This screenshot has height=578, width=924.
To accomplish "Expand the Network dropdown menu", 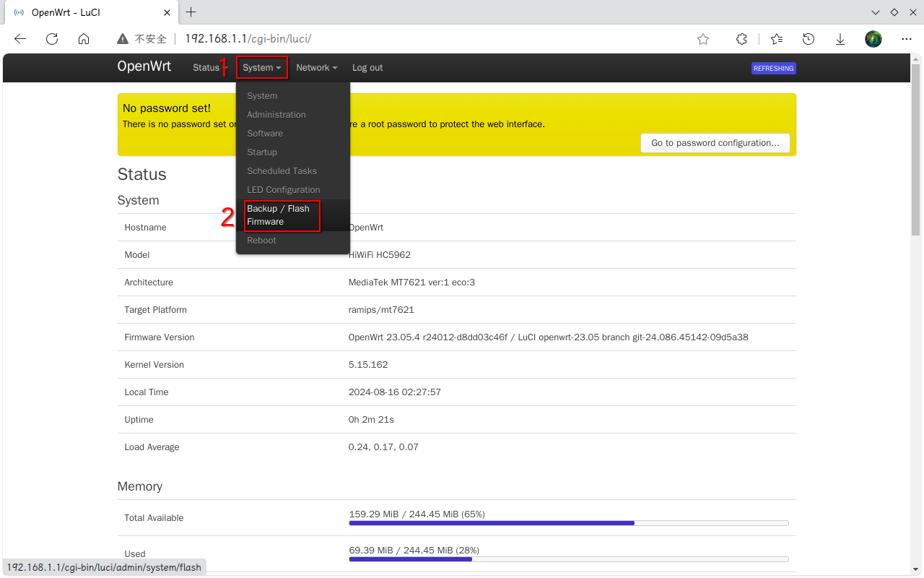I will coord(317,68).
